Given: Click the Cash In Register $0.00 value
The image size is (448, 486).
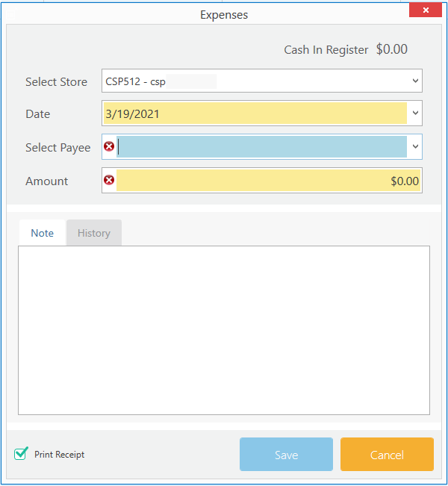Looking at the screenshot, I should click(391, 49).
